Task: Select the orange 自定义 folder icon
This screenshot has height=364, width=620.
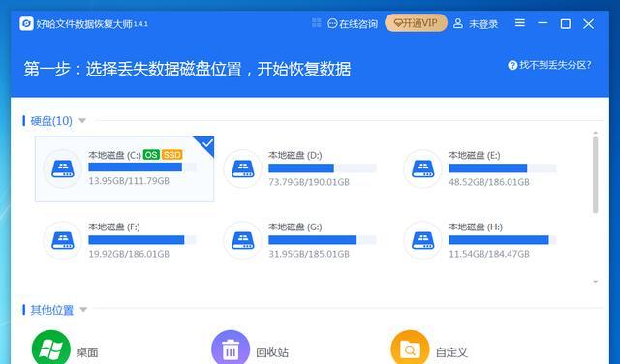Action: (x=410, y=348)
